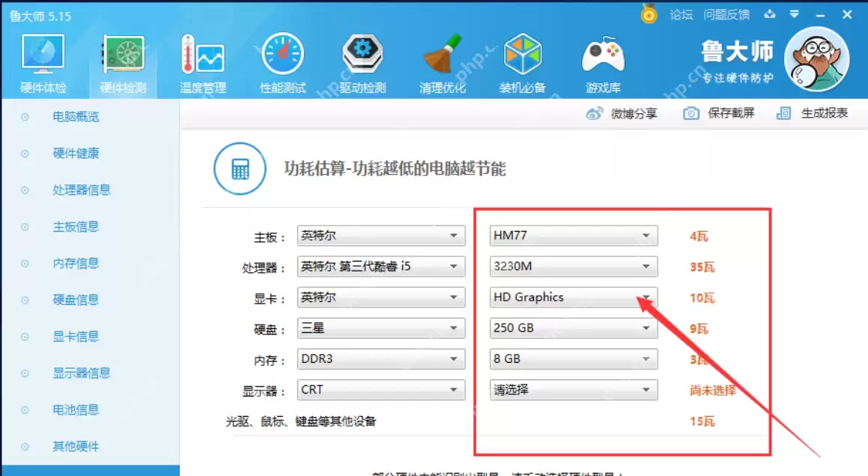Open the 清理优化 cleanup optimization tool

click(x=442, y=60)
